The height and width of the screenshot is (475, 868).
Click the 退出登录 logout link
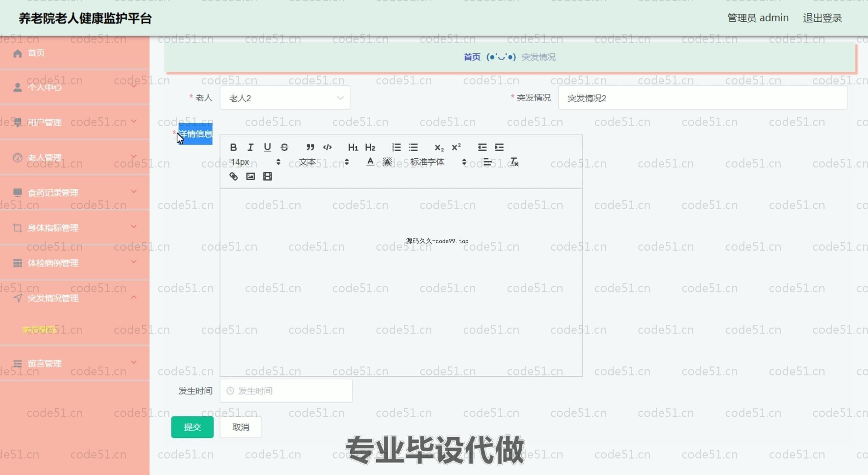point(822,17)
